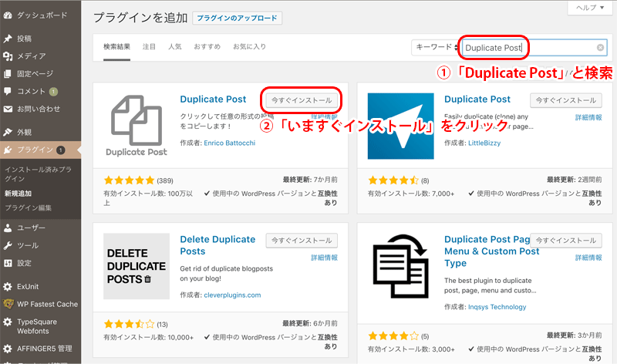Install Duplicate Post Page Menu plugin now
The height and width of the screenshot is (364, 617).
(x=566, y=241)
